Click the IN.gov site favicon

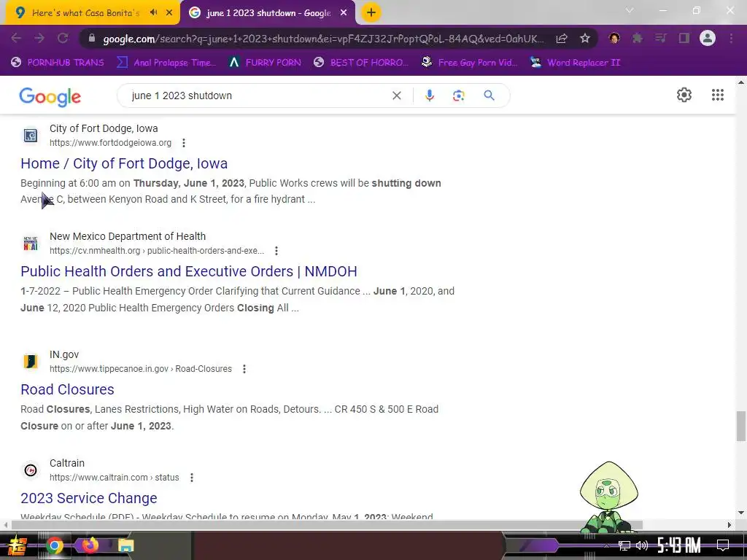31,362
